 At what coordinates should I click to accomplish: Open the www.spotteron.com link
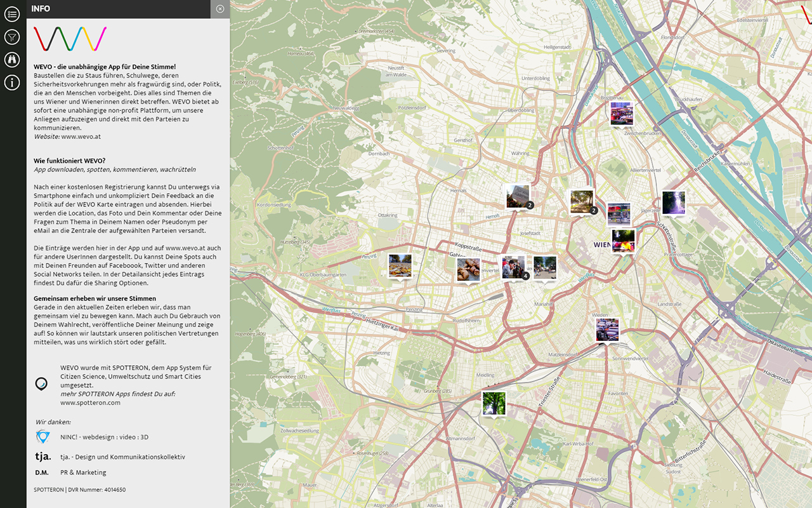[x=90, y=403]
